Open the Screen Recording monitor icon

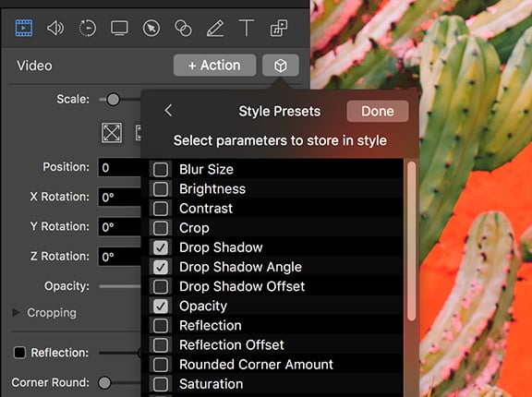(119, 28)
